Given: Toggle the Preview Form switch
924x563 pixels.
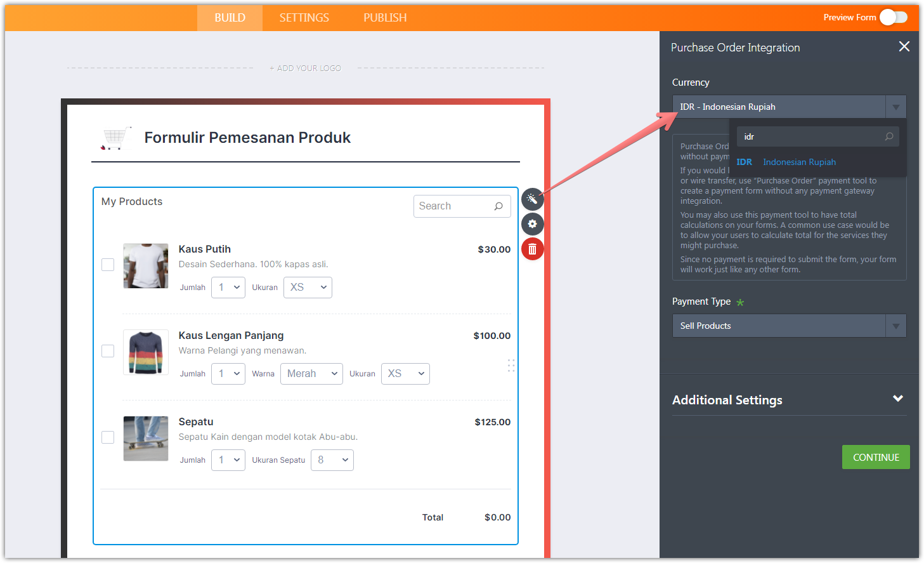Looking at the screenshot, I should tap(893, 17).
